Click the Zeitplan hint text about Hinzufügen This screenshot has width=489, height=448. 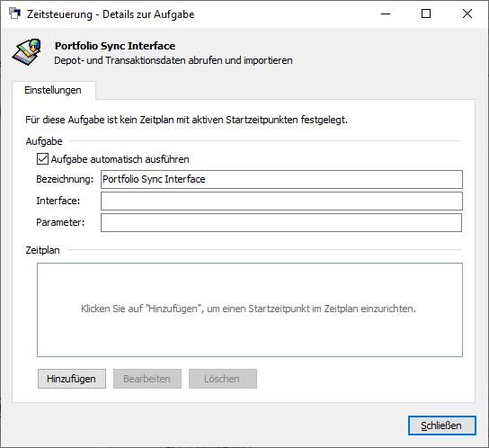click(248, 309)
